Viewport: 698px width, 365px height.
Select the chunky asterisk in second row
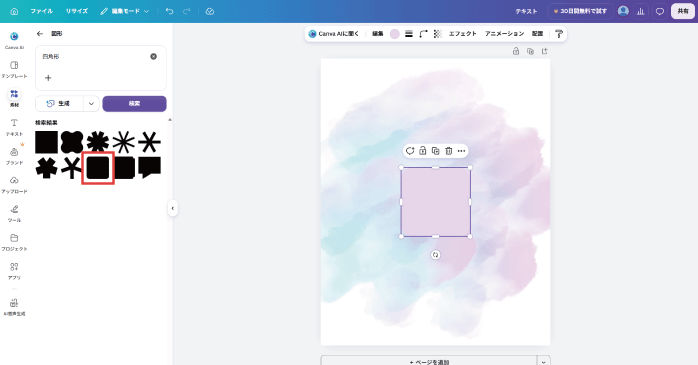pyautogui.click(x=47, y=168)
